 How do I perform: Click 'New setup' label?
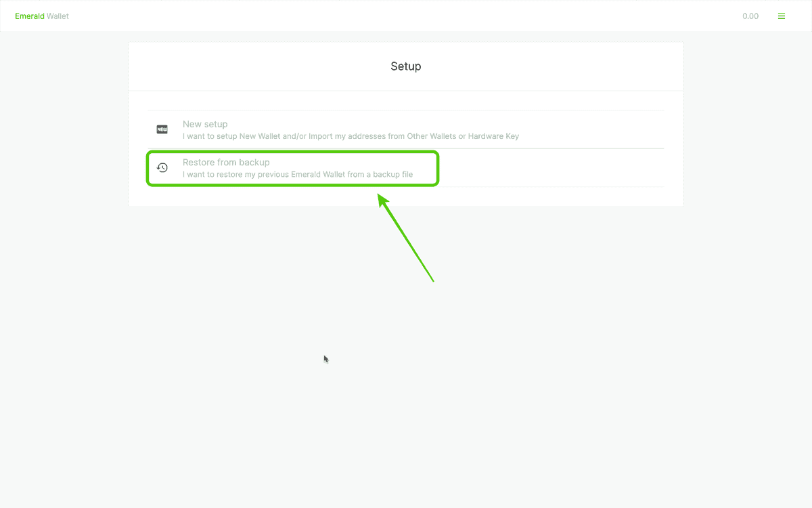pos(205,124)
